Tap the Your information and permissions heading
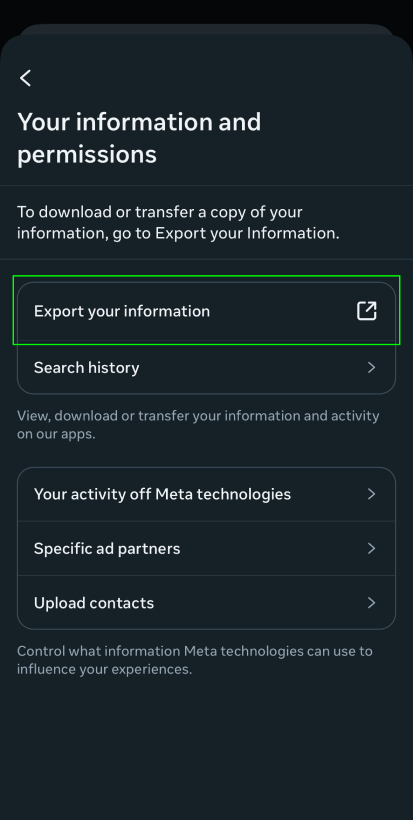413x820 pixels. [139, 138]
